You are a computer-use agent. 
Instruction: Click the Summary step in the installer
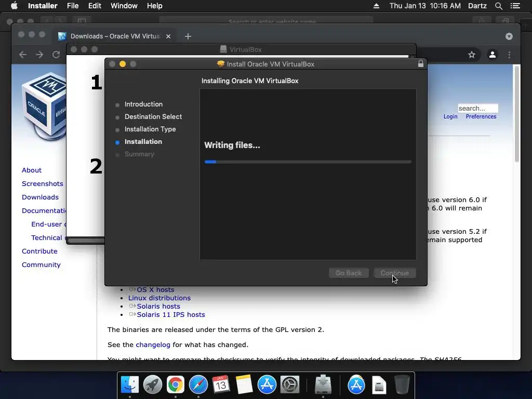[139, 154]
